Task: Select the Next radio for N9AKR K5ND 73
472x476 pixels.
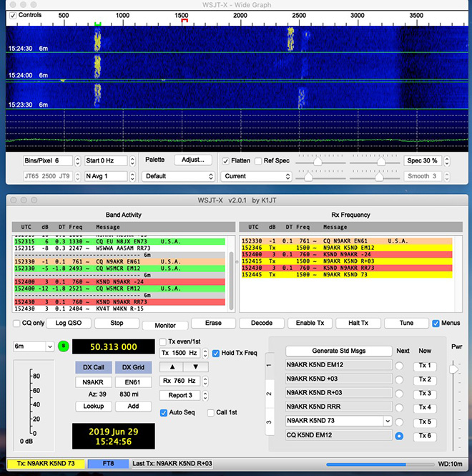Action: point(399,422)
